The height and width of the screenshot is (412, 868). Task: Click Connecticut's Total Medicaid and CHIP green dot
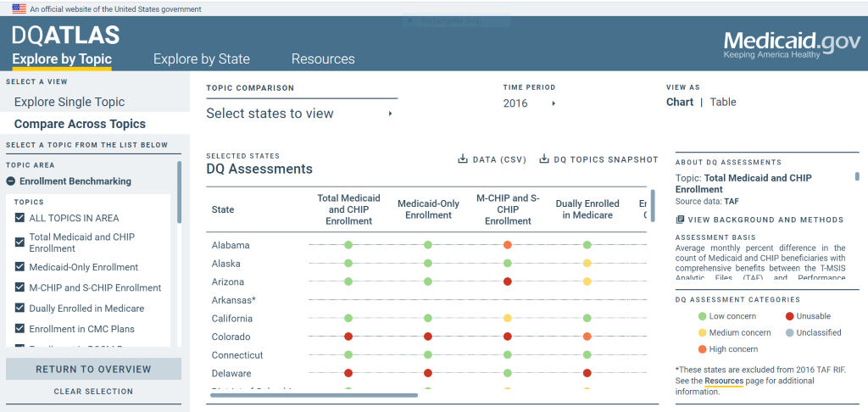coord(348,354)
